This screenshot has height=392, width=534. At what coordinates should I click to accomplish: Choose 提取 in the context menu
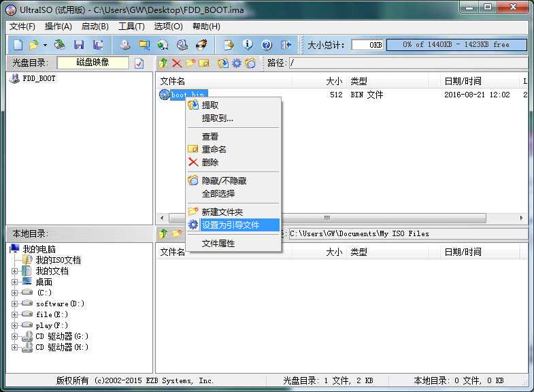233,105
